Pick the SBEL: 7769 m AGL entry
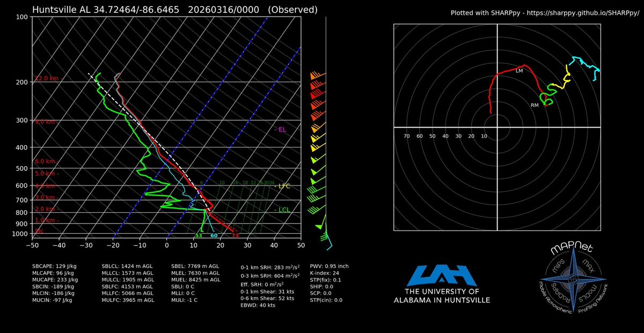The image size is (644, 333). click(195, 265)
